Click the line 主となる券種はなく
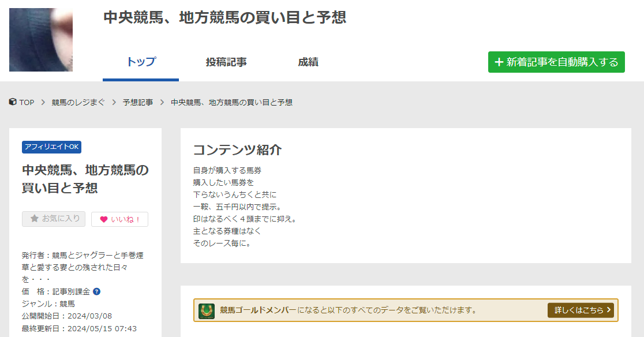Viewport: 644px width, 337px height. pyautogui.click(x=227, y=231)
